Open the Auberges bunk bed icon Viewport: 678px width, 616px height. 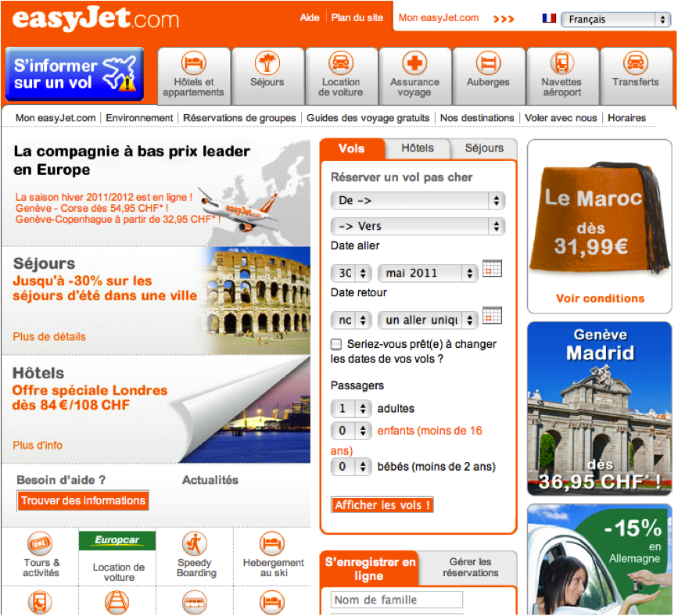488,63
